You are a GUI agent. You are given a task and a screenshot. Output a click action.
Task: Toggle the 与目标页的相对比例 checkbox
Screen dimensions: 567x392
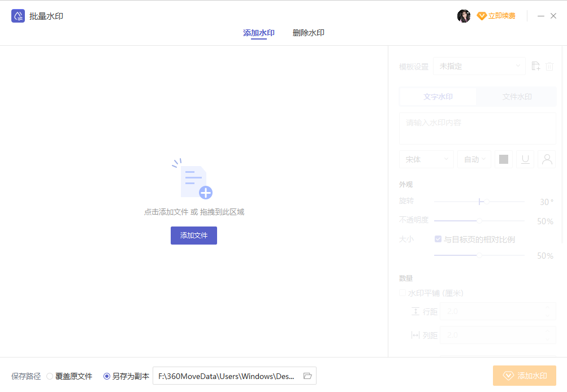(x=438, y=239)
